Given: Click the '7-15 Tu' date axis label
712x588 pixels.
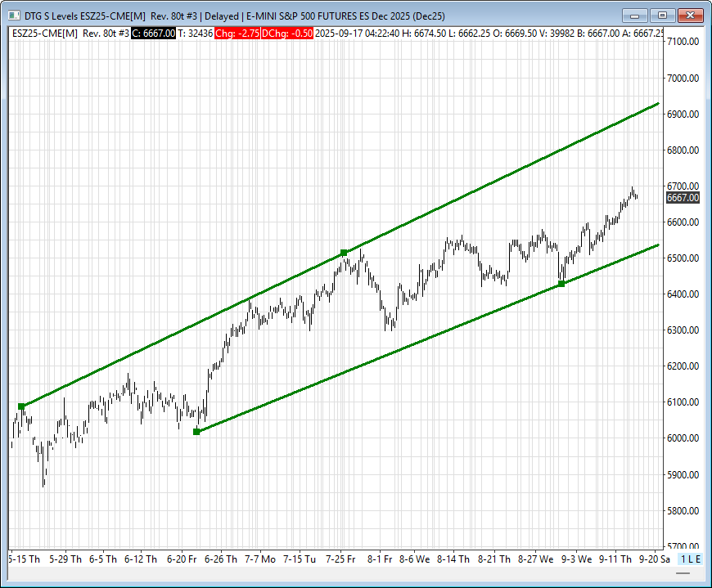Looking at the screenshot, I should click(x=300, y=559).
